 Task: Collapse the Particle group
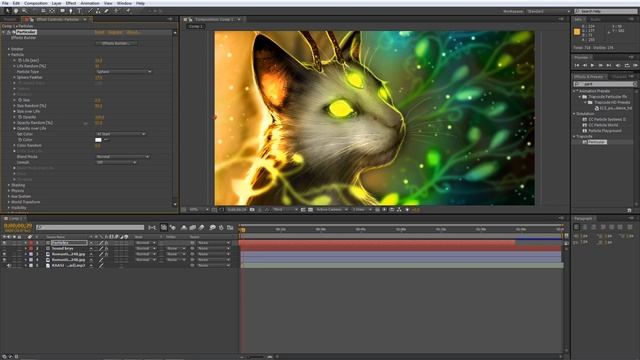(x=9, y=55)
